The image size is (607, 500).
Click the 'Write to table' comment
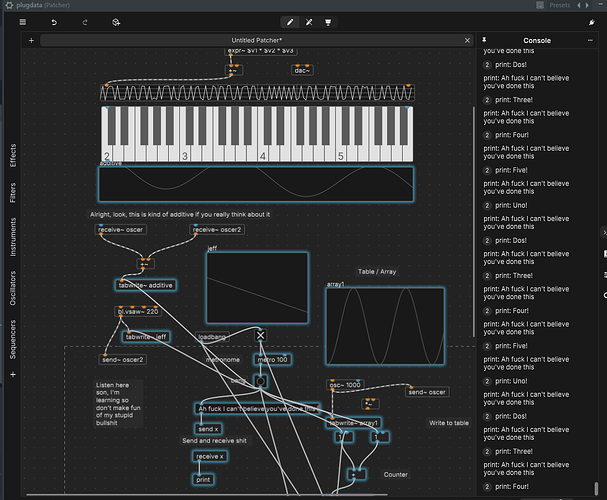coord(449,423)
